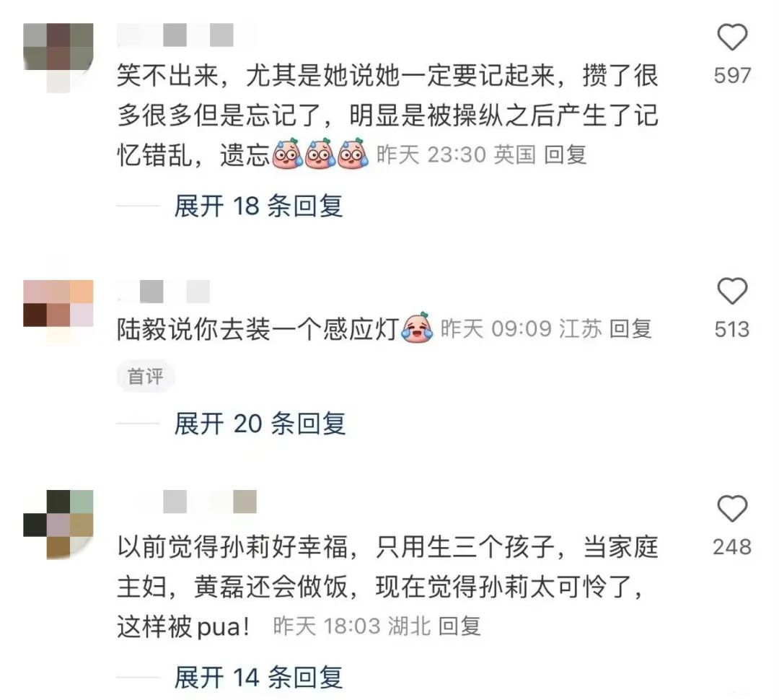Expand the 18 replies

[258, 206]
